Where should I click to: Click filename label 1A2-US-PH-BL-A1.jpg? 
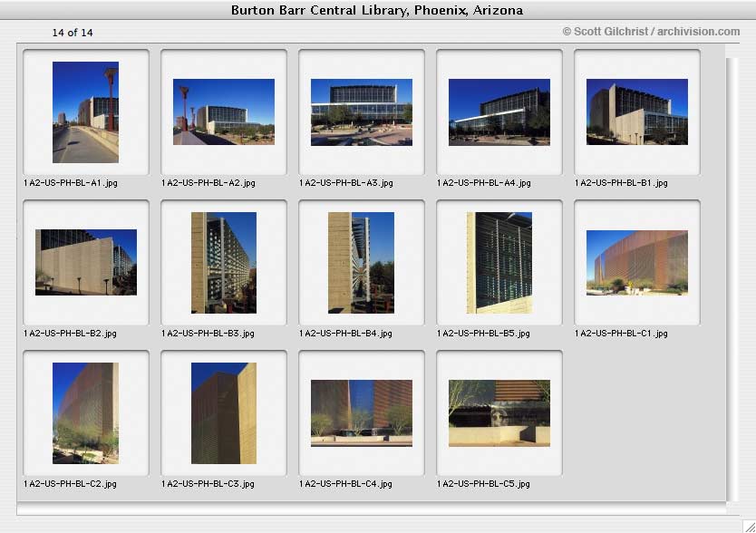71,183
